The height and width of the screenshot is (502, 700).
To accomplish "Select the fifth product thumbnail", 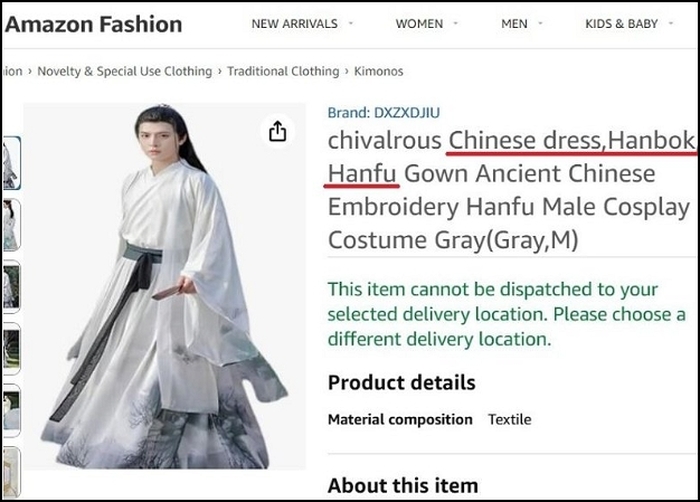I will [x=11, y=410].
